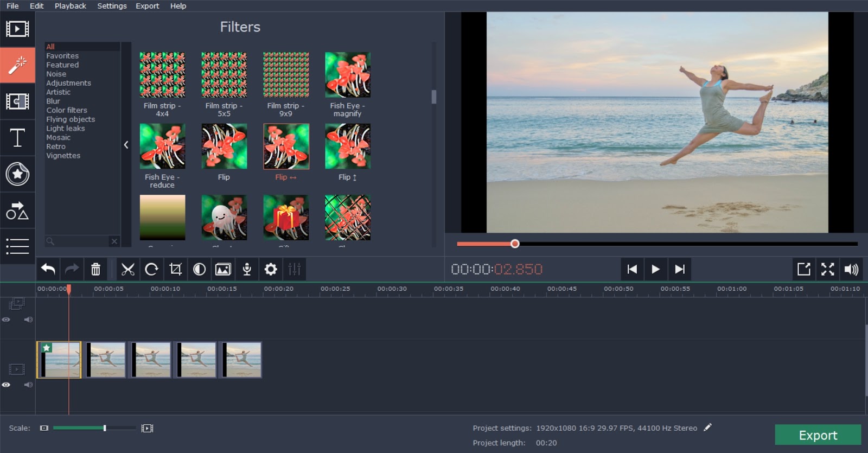Image resolution: width=868 pixels, height=453 pixels.
Task: Click the Rotate clip icon
Action: [x=151, y=269]
